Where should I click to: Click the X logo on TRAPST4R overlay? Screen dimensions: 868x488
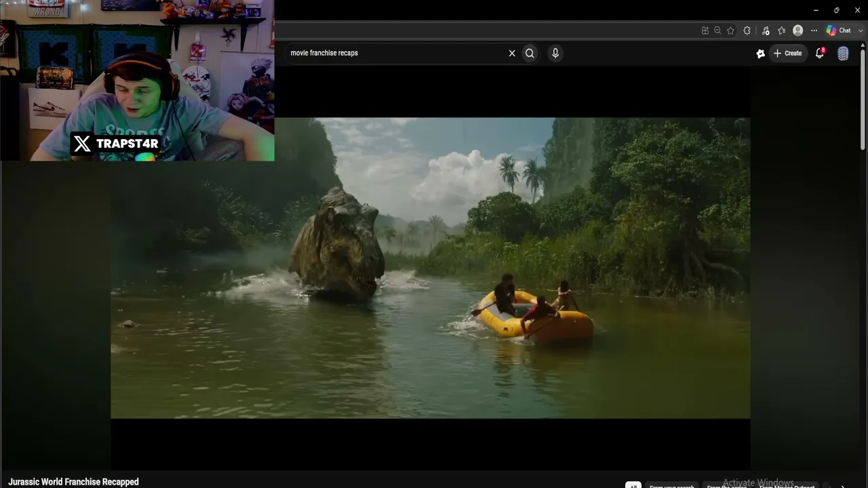(82, 144)
